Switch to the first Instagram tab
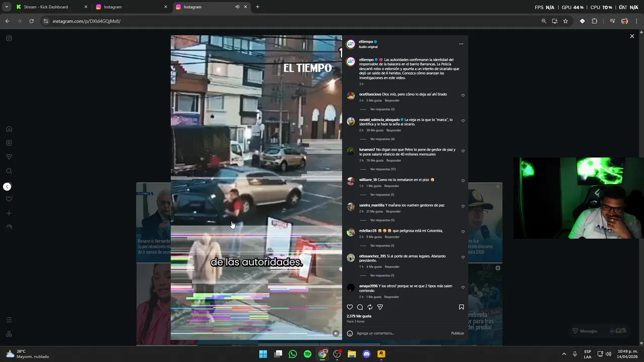 131,7
